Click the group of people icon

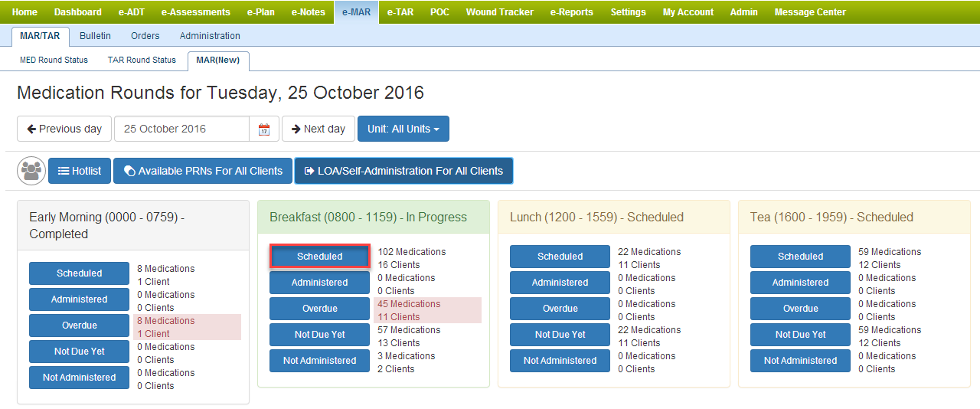coord(31,171)
